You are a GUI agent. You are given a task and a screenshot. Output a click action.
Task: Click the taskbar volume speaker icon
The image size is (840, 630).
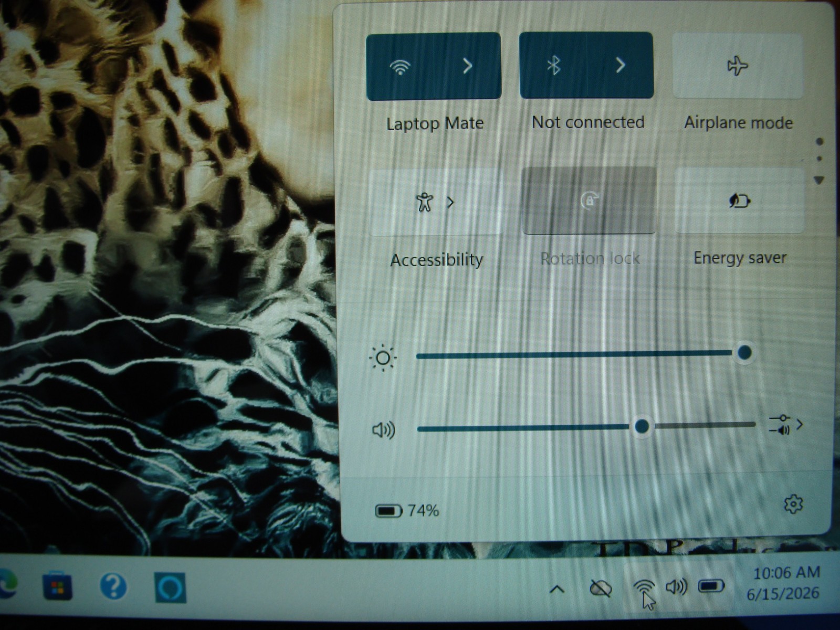676,586
